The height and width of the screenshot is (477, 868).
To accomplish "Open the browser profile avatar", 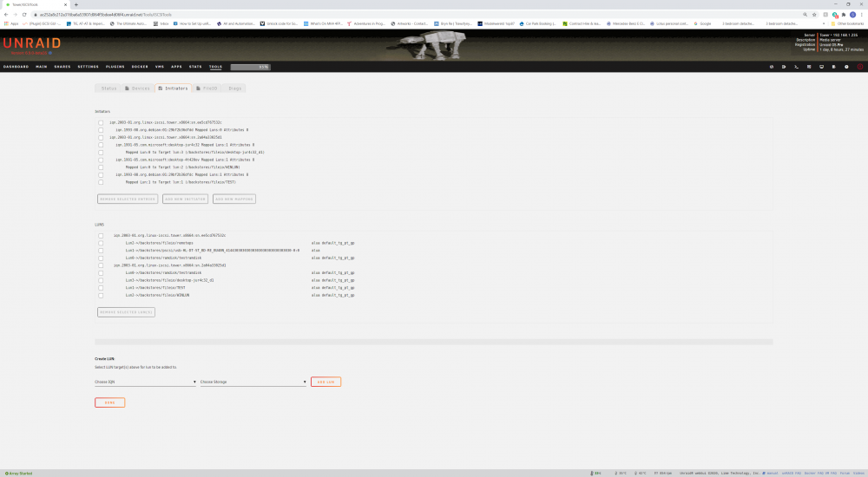I will point(852,15).
